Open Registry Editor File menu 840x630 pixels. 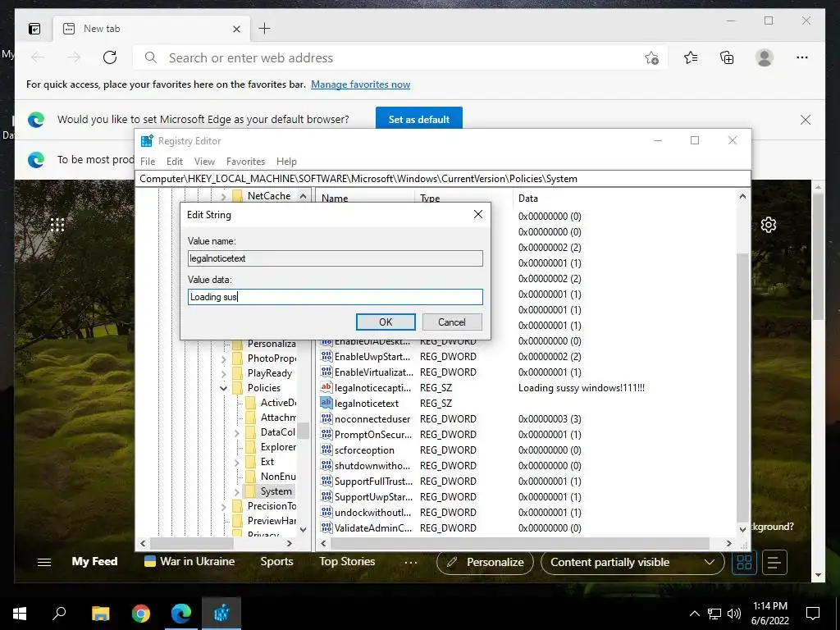[x=148, y=162]
